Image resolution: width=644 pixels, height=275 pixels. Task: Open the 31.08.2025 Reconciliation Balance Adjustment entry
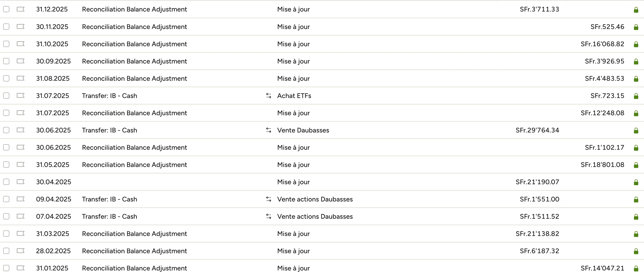click(x=134, y=78)
